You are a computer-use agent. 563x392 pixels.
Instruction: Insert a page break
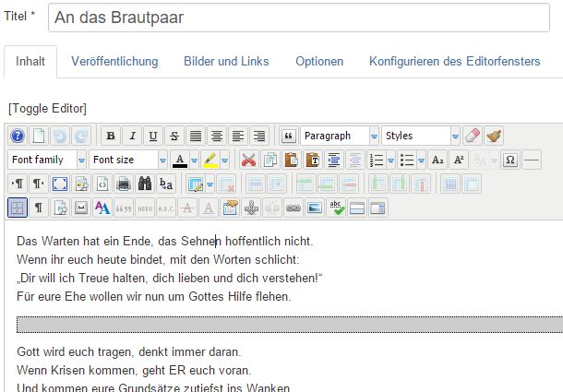378,208
